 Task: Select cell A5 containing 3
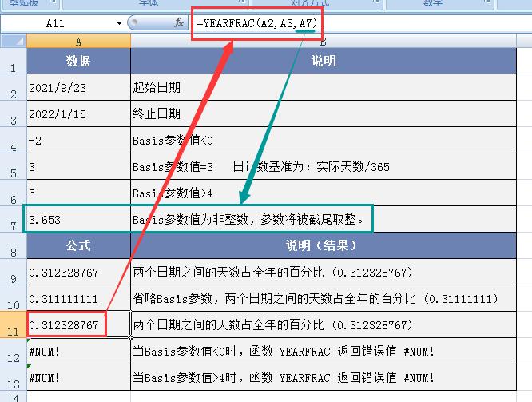(78, 167)
